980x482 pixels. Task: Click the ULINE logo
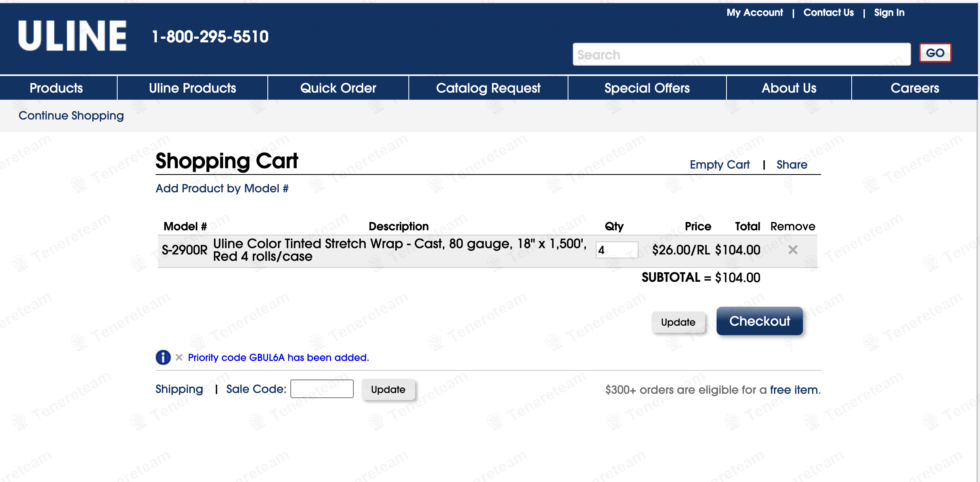[72, 36]
